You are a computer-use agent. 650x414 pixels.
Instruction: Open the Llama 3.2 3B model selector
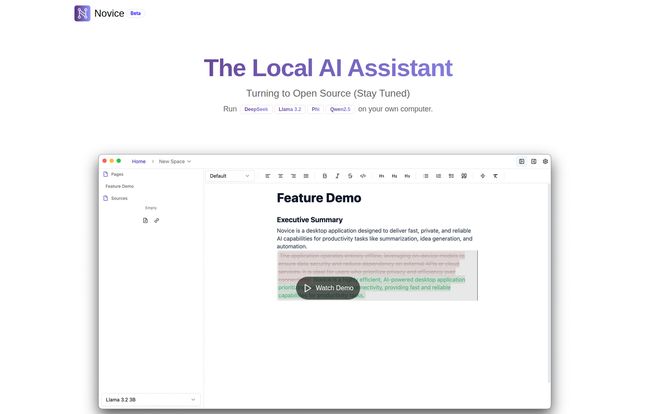tap(150, 399)
